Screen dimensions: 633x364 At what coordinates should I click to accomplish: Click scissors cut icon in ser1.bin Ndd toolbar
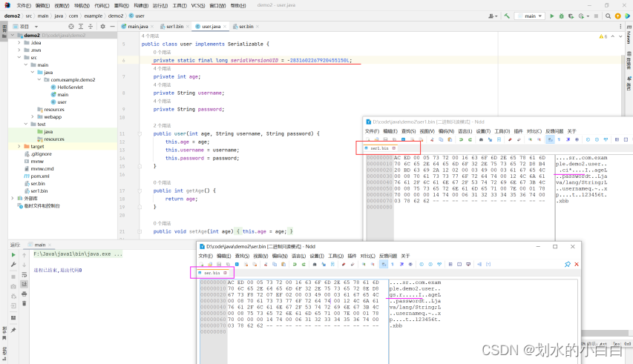pyautogui.click(x=432, y=139)
